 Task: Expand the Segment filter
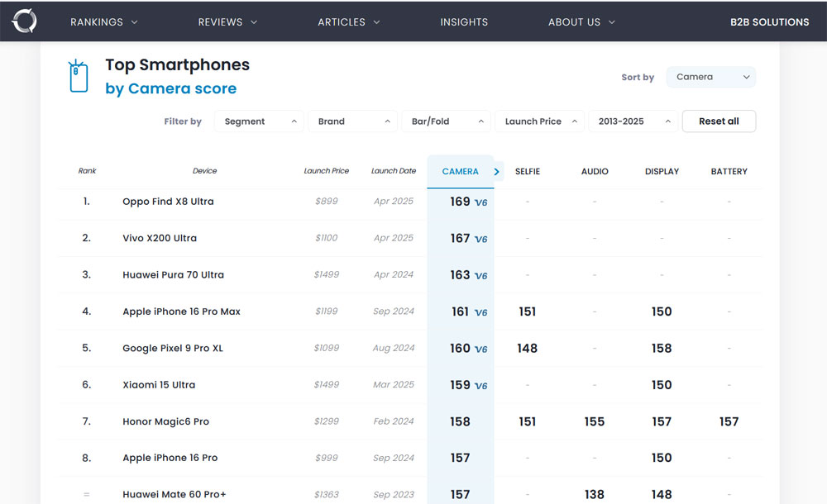pyautogui.click(x=259, y=121)
